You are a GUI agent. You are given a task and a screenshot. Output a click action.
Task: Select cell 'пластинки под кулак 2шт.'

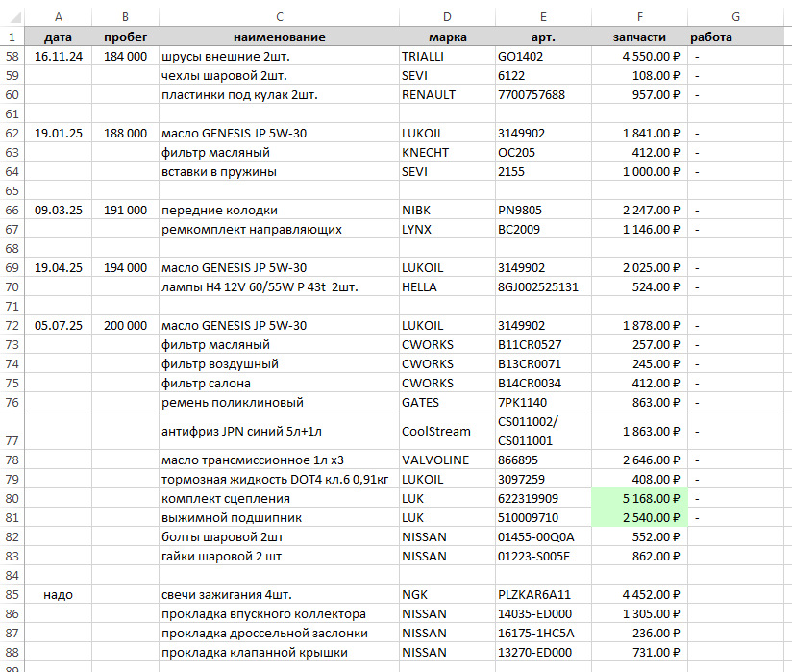280,94
